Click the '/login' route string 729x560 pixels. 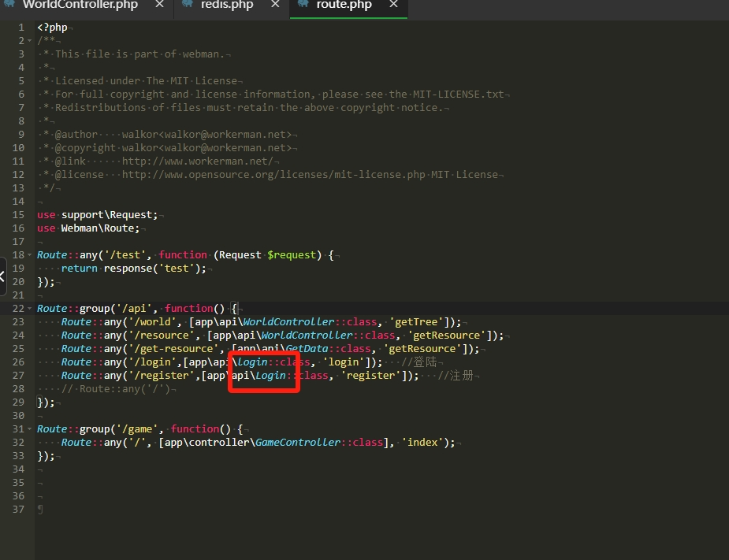(x=152, y=362)
